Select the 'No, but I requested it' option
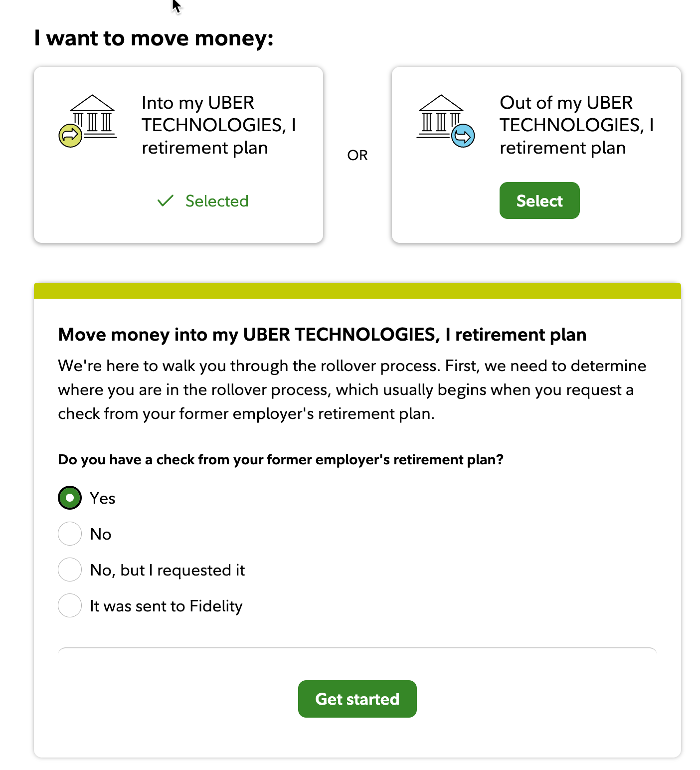Screen dimensions: 700x770 [x=69, y=570]
